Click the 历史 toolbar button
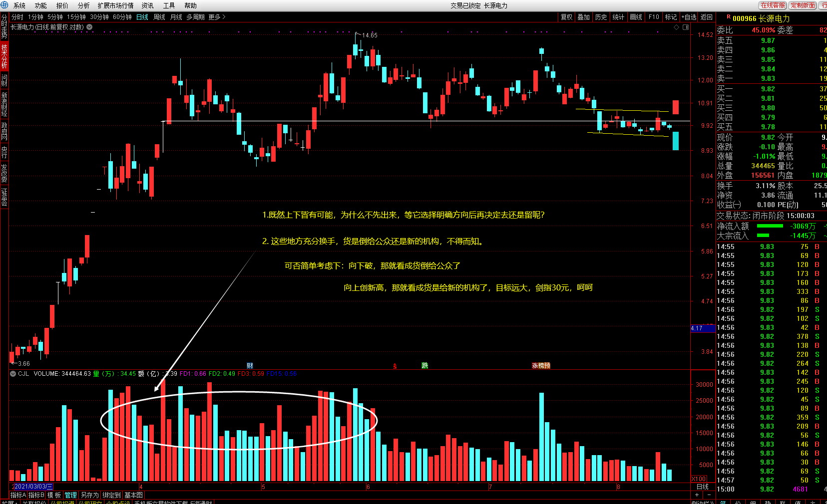The image size is (827, 504). pos(601,17)
